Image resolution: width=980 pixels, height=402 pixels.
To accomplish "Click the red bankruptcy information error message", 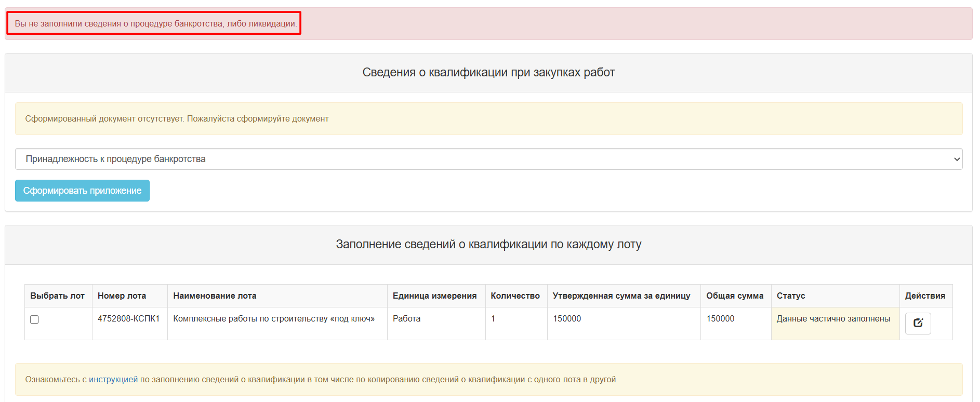I will (x=155, y=24).
